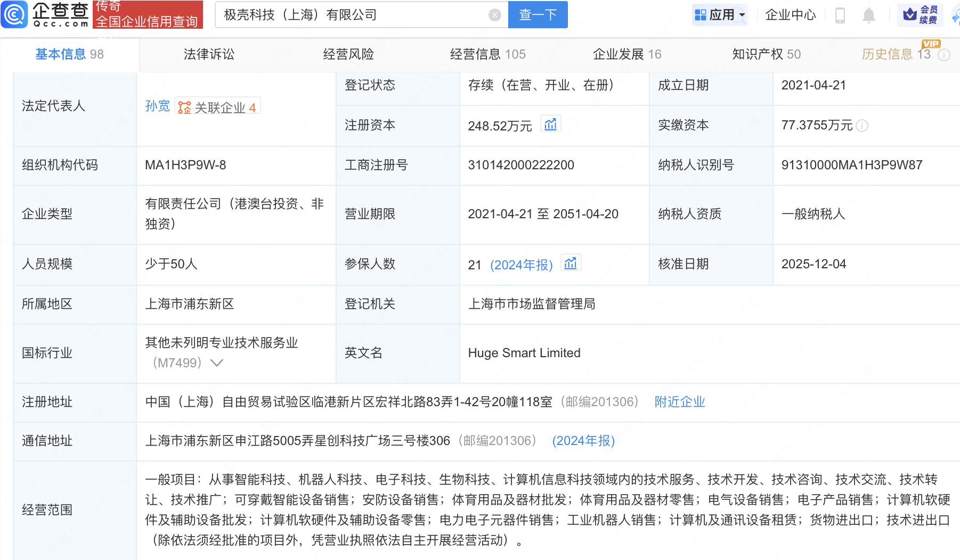Switch to the 知识产权 tab
This screenshot has height=560, width=960.
(x=766, y=54)
